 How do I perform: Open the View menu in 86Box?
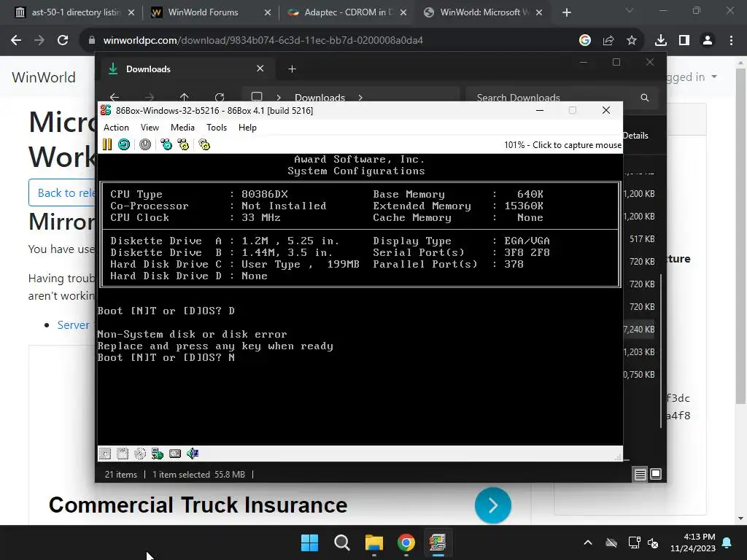[150, 128]
